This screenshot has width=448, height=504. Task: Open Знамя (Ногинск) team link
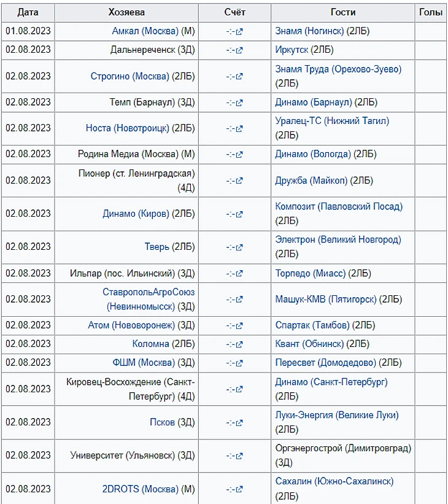pyautogui.click(x=309, y=31)
